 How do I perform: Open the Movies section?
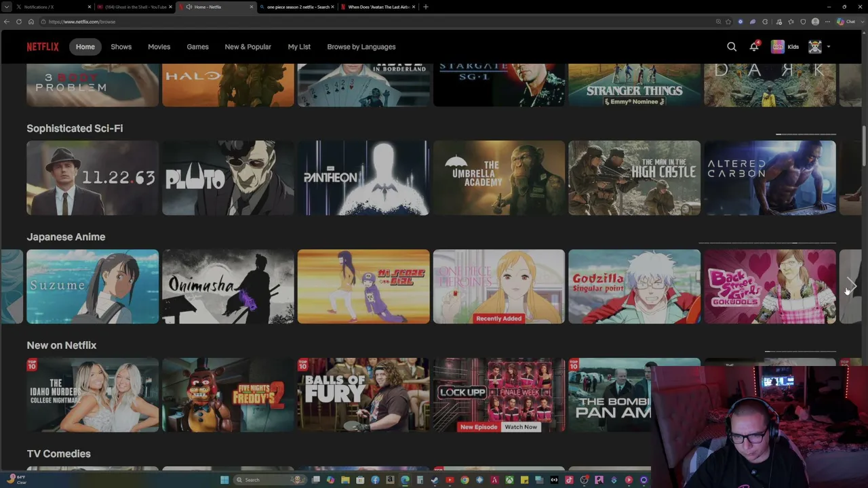click(159, 47)
